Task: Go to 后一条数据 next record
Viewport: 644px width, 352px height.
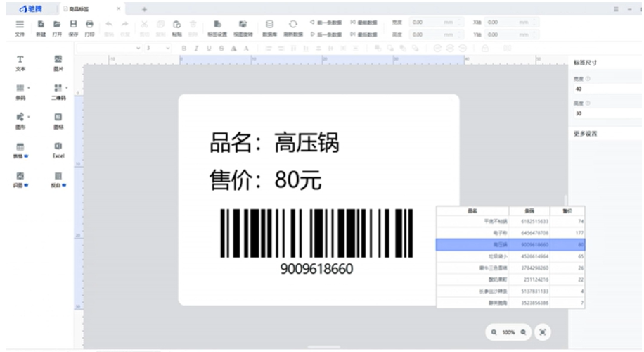Action: pos(326,34)
